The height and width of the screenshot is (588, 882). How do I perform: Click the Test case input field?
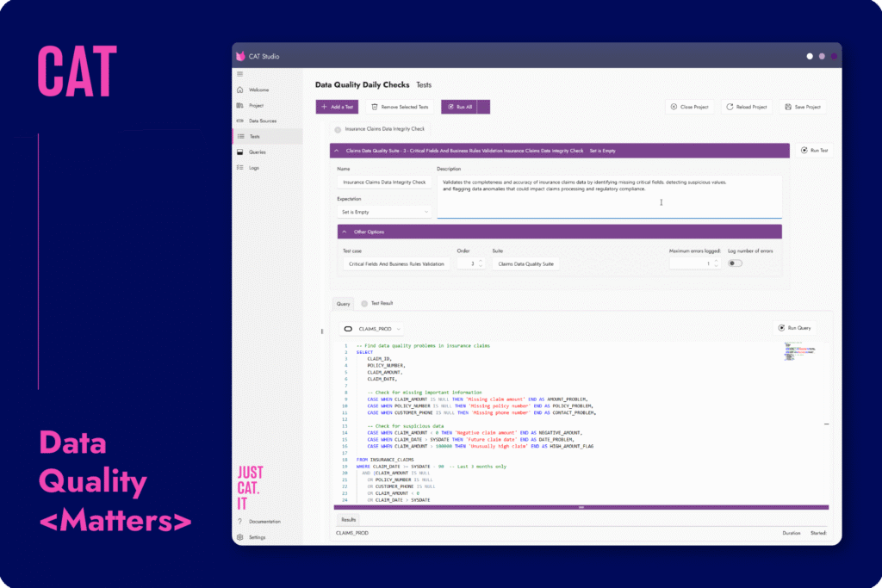(396, 263)
